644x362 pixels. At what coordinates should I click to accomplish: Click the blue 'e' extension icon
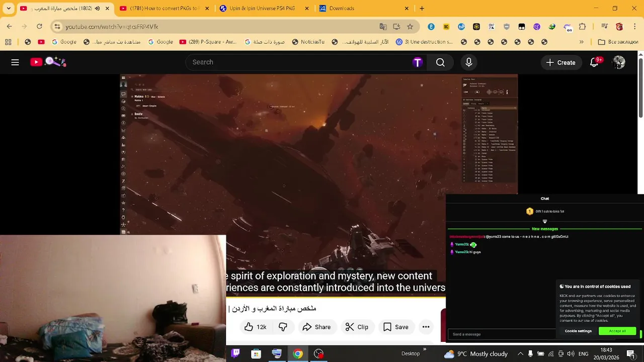[x=431, y=27]
